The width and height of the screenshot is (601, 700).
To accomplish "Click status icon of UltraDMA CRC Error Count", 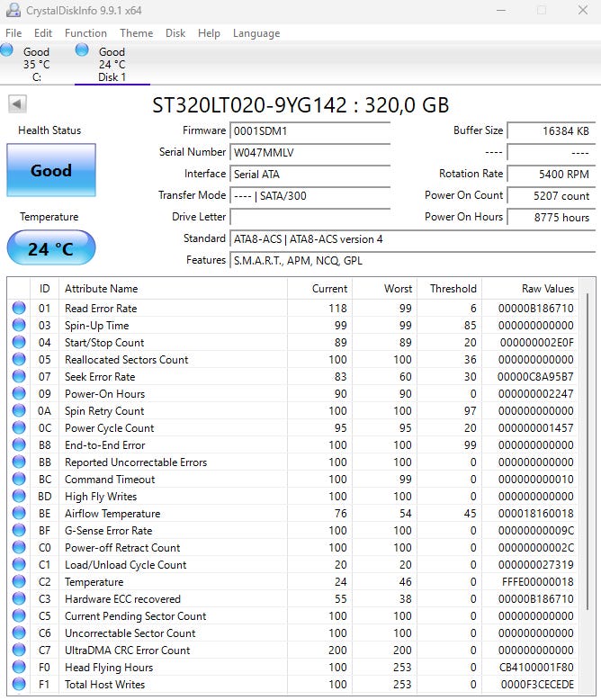I will [19, 650].
